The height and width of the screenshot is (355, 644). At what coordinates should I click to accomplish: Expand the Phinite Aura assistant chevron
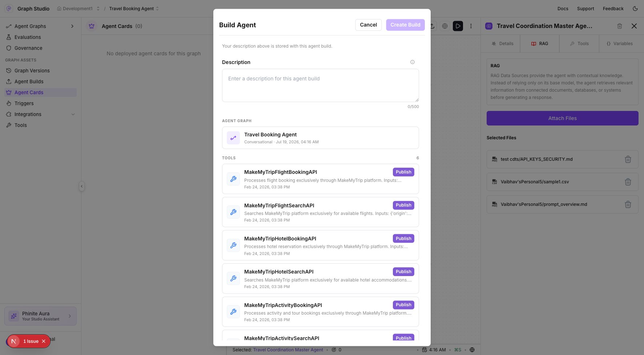point(70,316)
